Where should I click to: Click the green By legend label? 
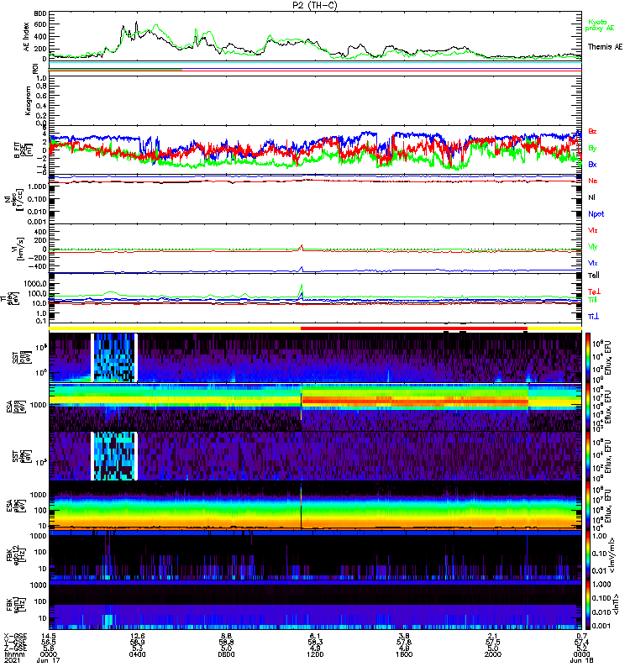[592, 149]
